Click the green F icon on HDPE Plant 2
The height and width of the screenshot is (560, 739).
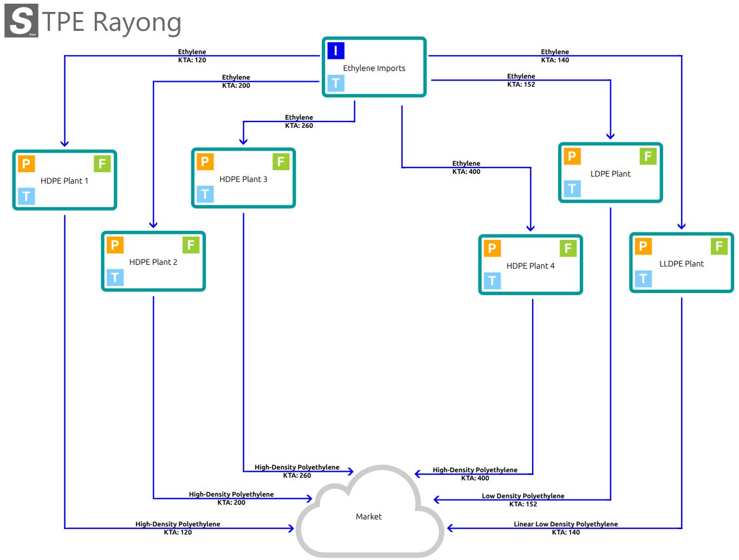[x=191, y=245]
